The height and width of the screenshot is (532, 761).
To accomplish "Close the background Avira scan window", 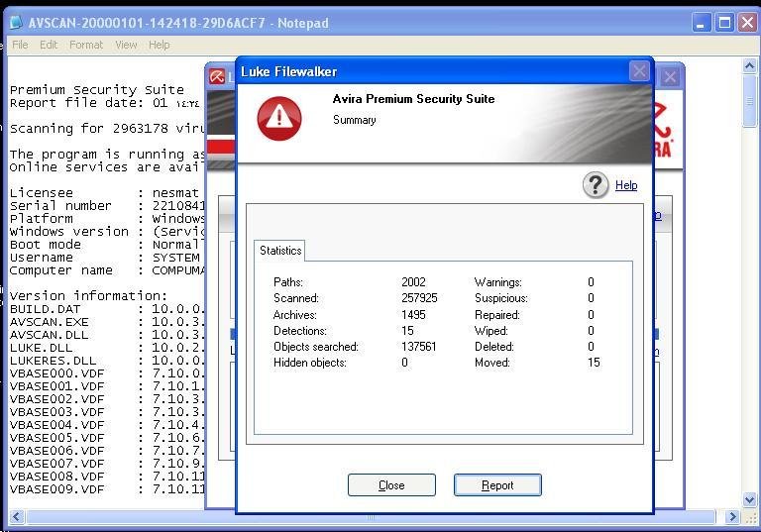I will click(x=670, y=76).
